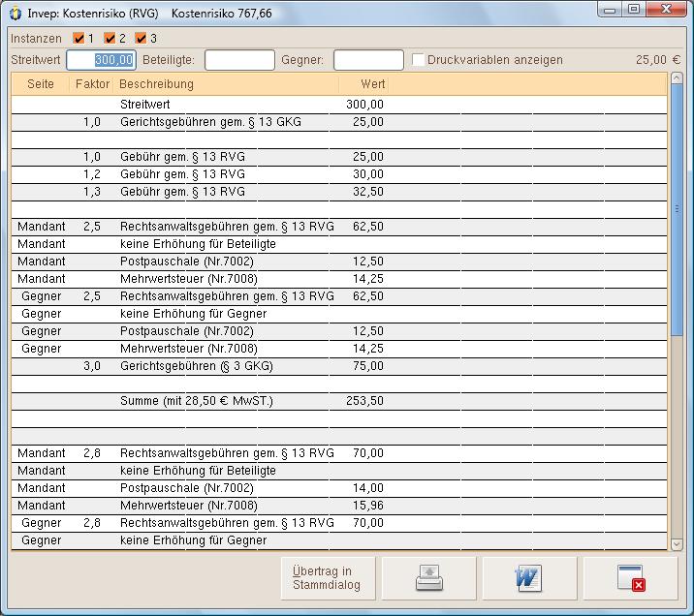This screenshot has height=616, width=694.
Task: Select Mandant Postpauschale row valued 14,00
Action: (x=339, y=489)
